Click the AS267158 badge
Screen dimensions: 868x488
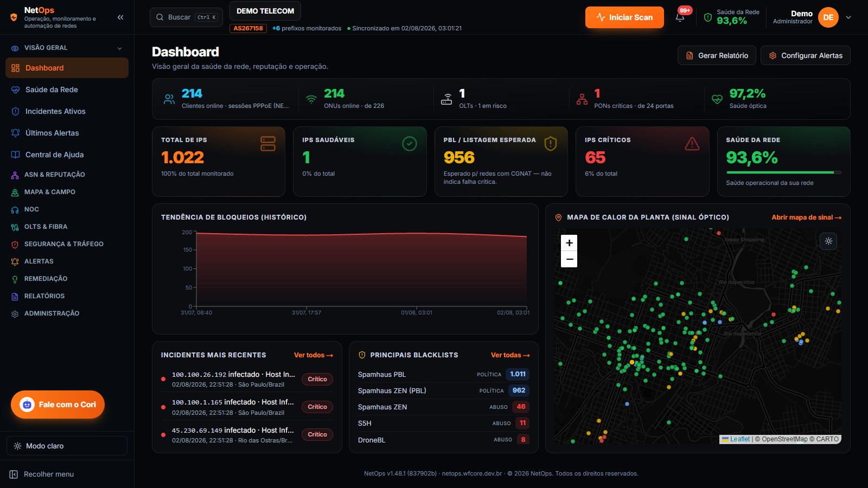point(248,28)
